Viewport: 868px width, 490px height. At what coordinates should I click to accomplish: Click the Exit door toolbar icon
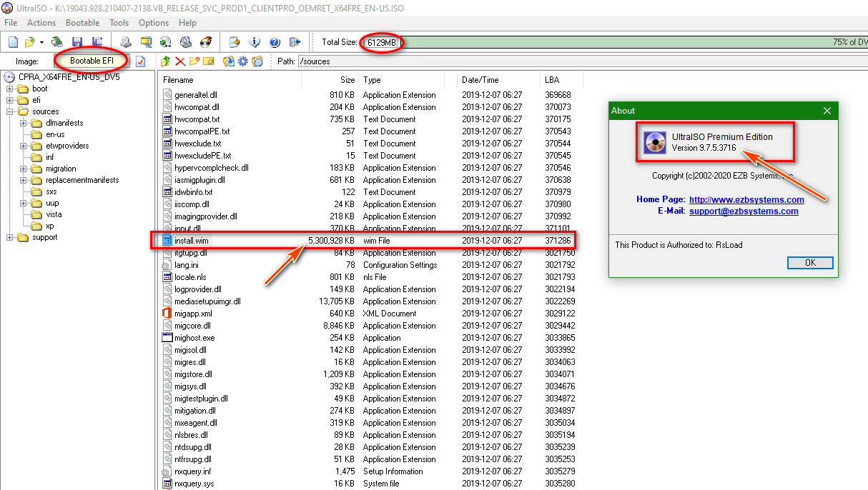click(x=295, y=42)
